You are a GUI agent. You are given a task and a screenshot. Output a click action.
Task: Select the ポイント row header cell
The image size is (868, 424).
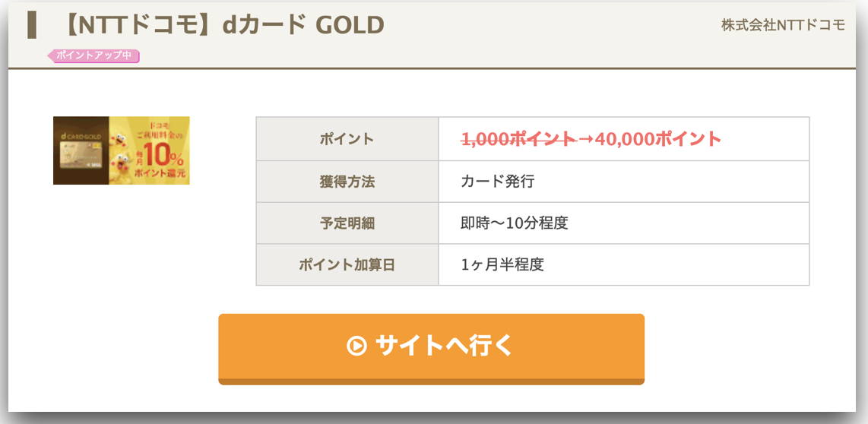tap(347, 139)
